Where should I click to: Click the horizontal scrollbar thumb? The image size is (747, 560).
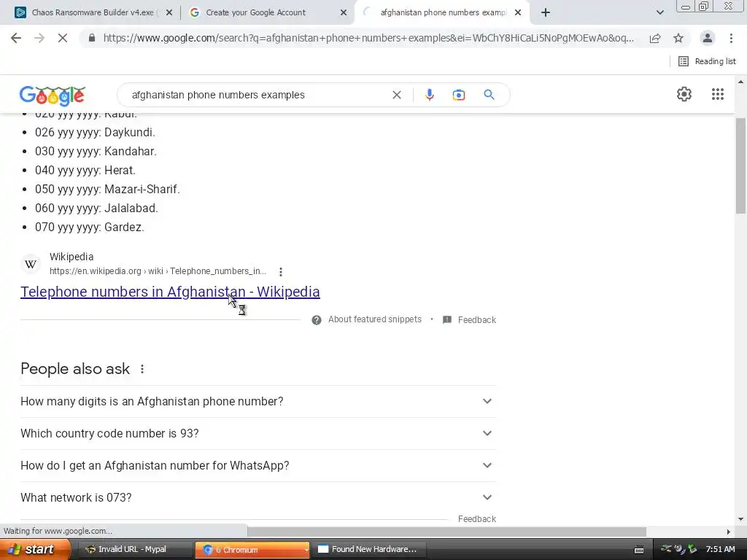446,532
